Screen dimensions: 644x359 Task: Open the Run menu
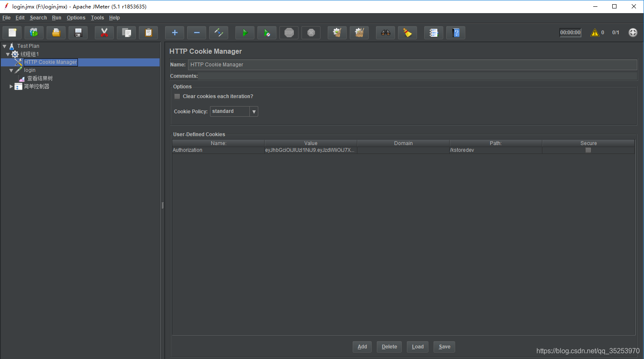pos(57,18)
